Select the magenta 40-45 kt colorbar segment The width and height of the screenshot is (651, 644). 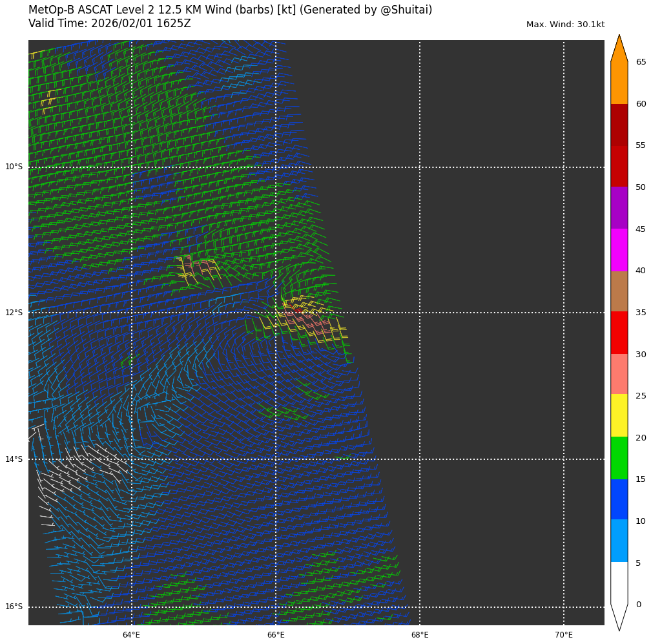click(x=619, y=249)
